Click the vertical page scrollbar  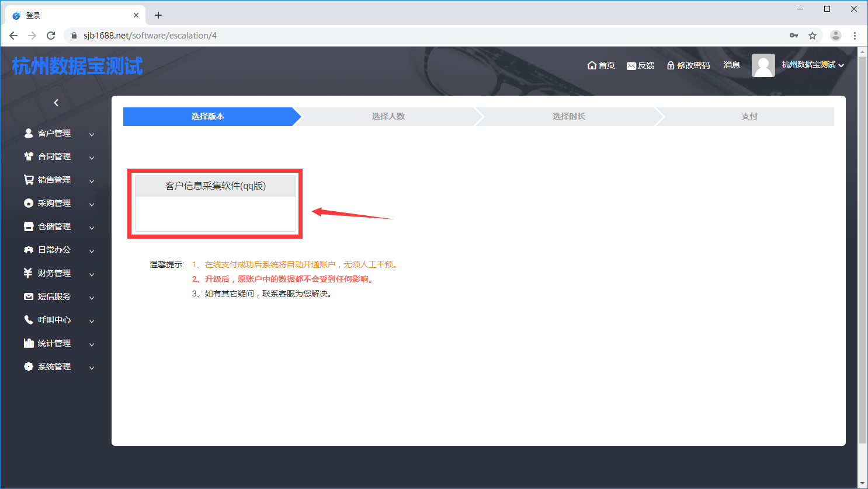pyautogui.click(x=862, y=250)
